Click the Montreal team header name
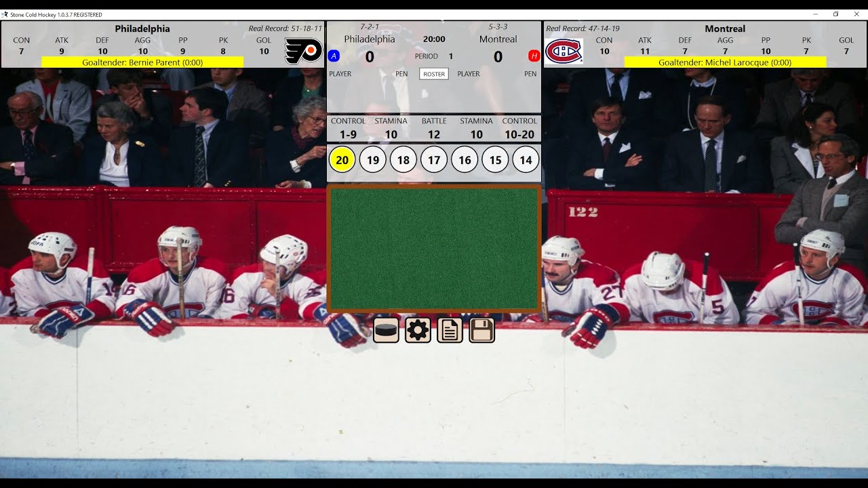Image resolution: width=868 pixels, height=488 pixels. click(725, 28)
